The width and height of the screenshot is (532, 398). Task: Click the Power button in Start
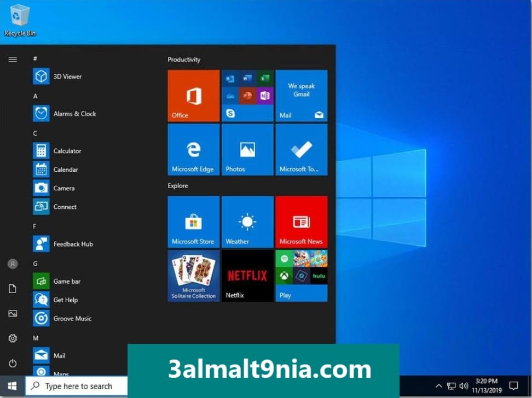pyautogui.click(x=13, y=364)
